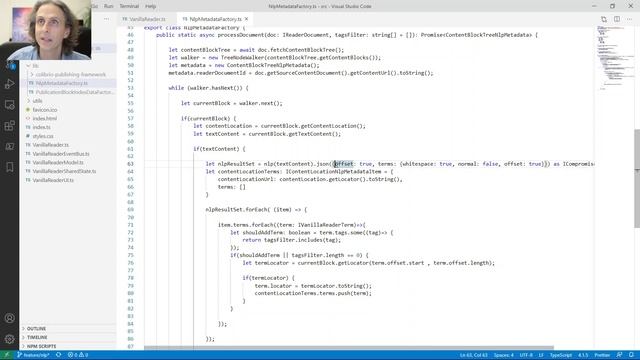Image resolution: width=640 pixels, height=360 pixels.
Task: Click line number 63 in the gutter
Action: tap(130, 164)
